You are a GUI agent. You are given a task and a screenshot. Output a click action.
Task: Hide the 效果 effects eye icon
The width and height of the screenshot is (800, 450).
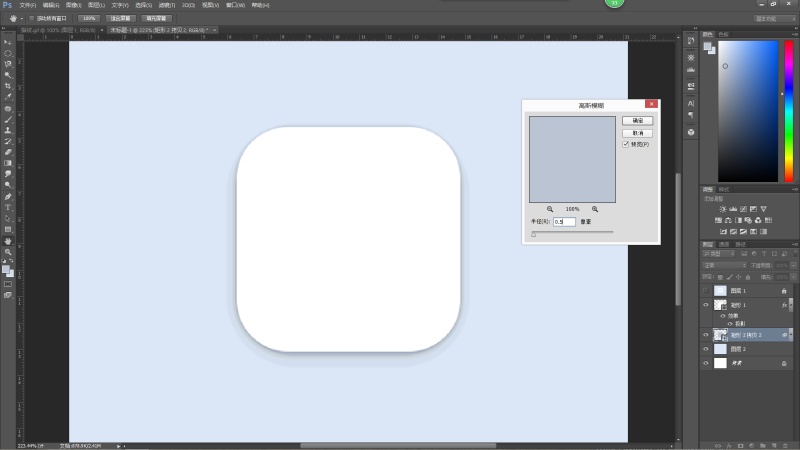[x=722, y=316]
